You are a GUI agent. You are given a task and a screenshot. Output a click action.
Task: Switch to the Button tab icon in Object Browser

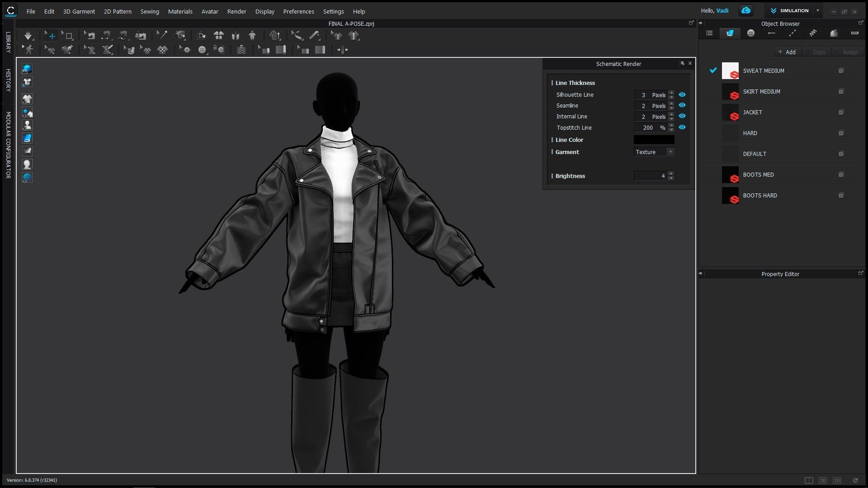(751, 33)
